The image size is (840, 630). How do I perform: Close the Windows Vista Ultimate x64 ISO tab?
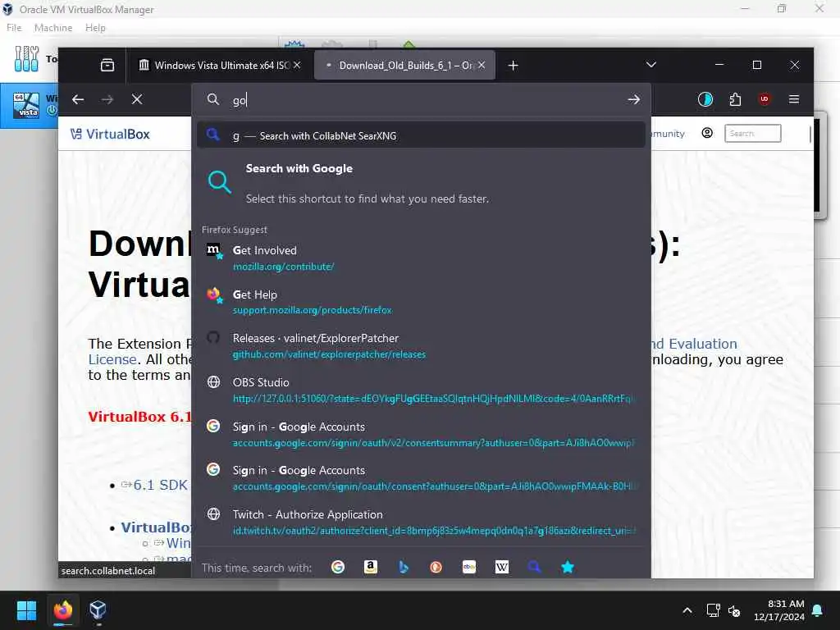(x=297, y=65)
